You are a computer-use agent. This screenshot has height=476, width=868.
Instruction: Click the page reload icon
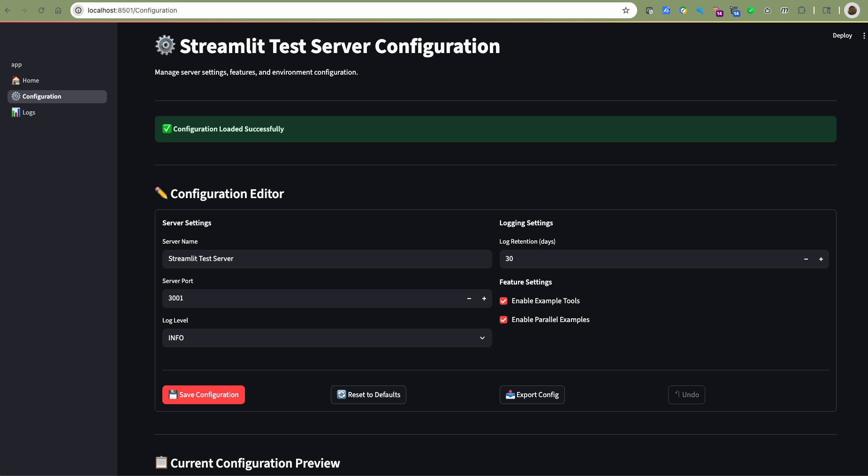click(41, 10)
